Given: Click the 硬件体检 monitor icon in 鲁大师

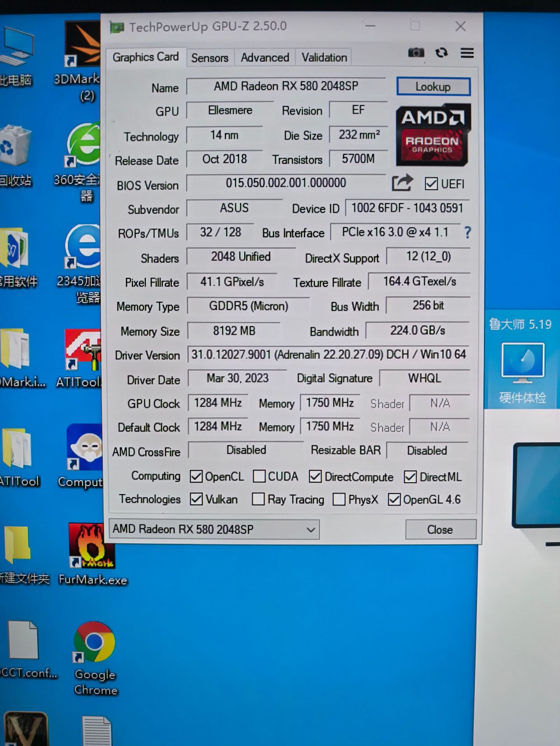Looking at the screenshot, I should coord(523,363).
